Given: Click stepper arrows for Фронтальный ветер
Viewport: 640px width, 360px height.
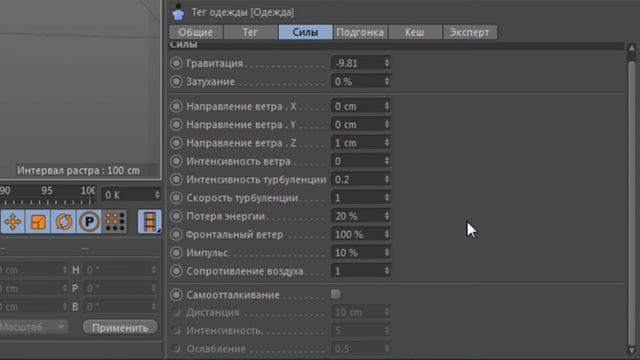Looking at the screenshot, I should tap(387, 234).
